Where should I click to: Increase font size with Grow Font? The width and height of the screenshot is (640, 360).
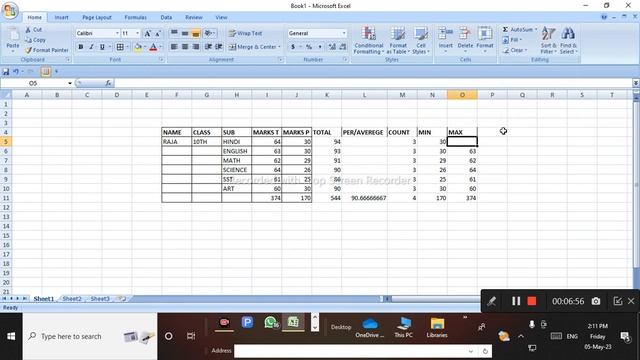[147, 33]
